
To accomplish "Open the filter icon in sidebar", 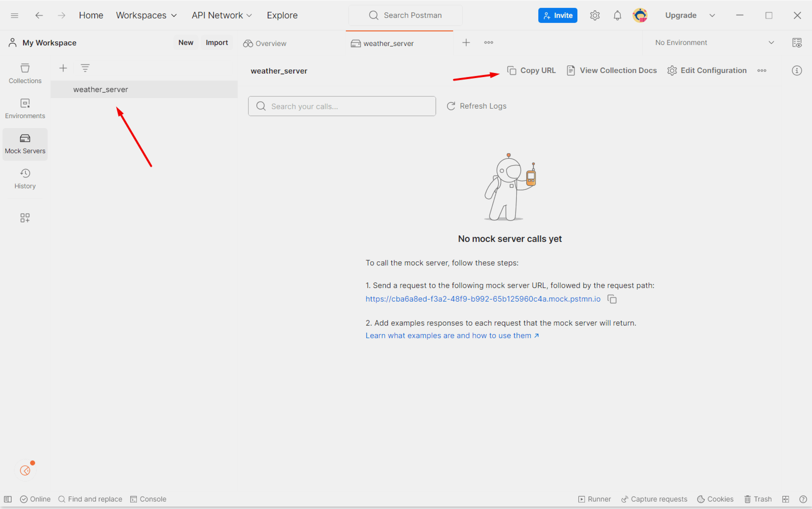I will 85,68.
